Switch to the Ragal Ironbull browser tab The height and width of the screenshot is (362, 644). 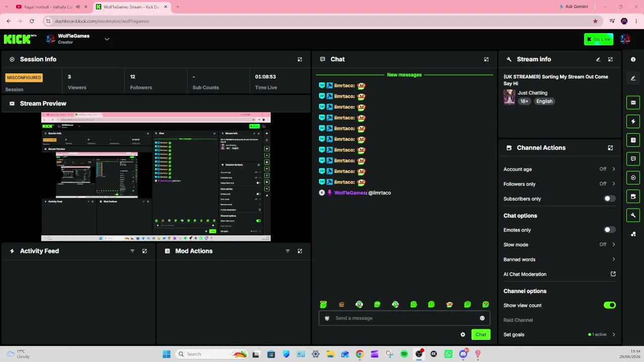(48, 7)
